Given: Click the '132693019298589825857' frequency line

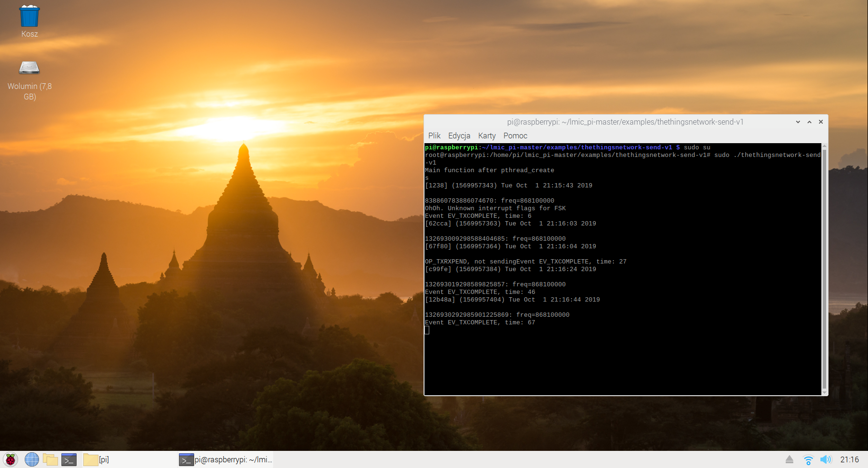Looking at the screenshot, I should [x=495, y=284].
